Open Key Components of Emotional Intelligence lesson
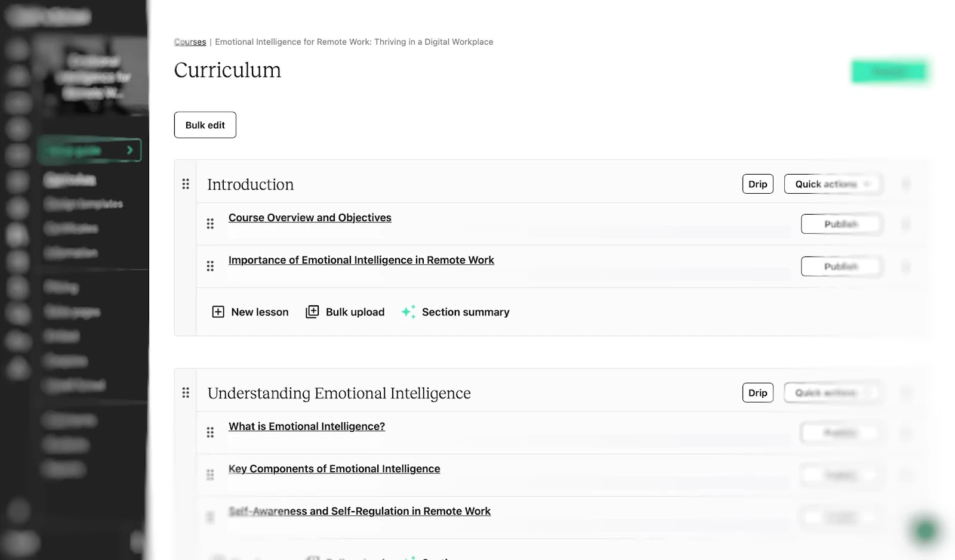The width and height of the screenshot is (955, 560). pyautogui.click(x=334, y=469)
